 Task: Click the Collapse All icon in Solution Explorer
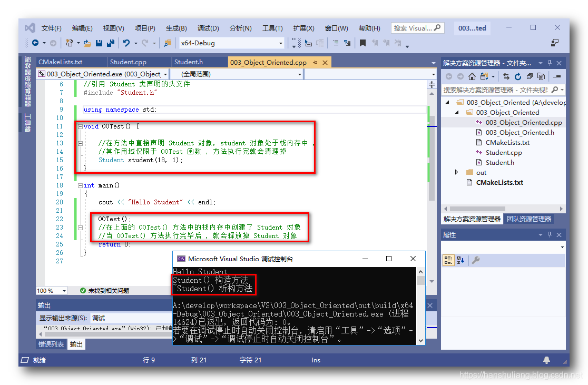530,76
